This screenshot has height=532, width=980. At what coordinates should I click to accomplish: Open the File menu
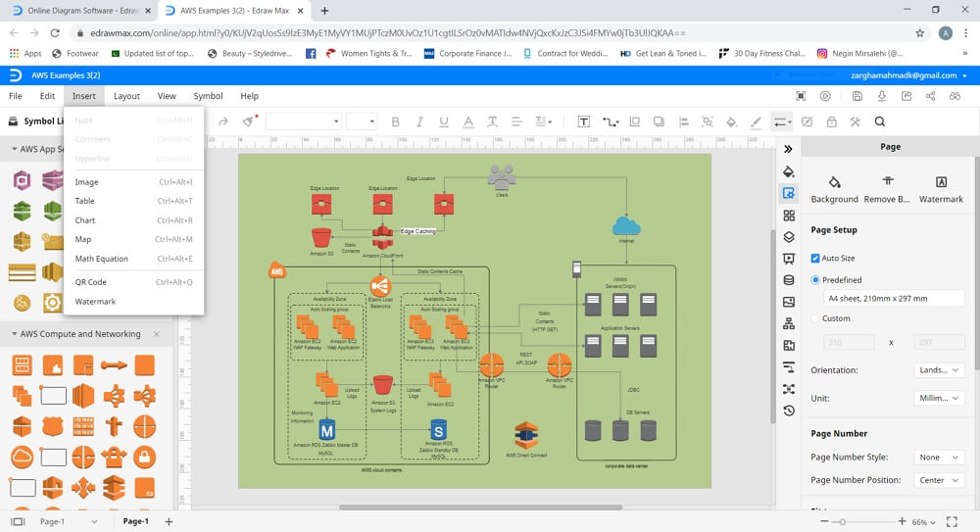coord(16,96)
